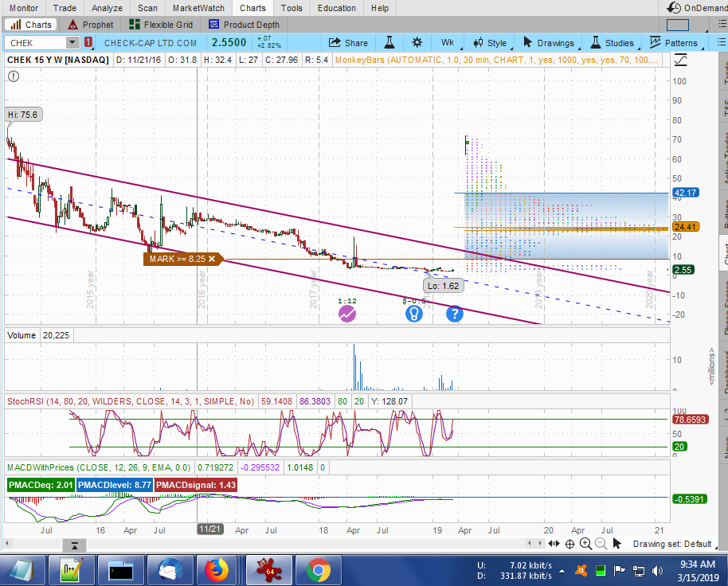The image size is (728, 586).
Task: Open Firefox from the Windows taskbar
Action: [217, 570]
